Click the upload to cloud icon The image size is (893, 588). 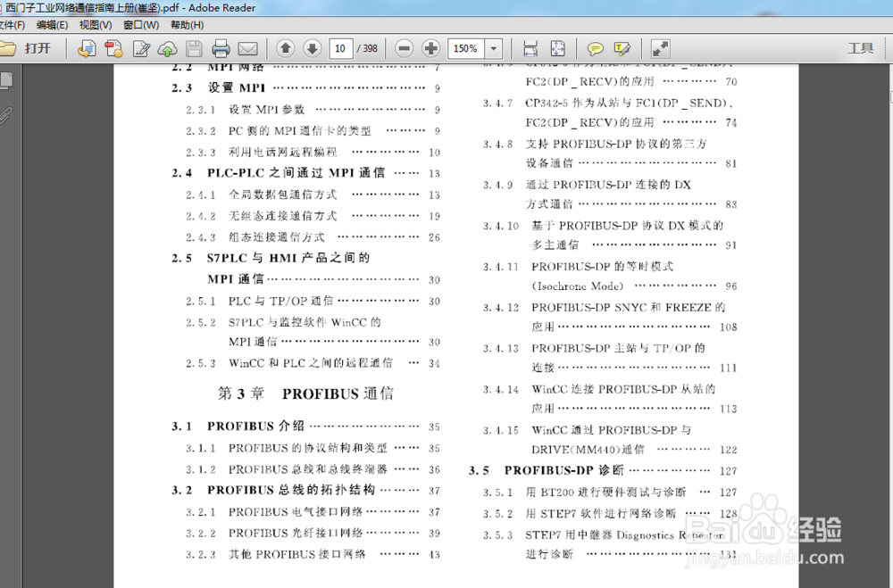168,49
